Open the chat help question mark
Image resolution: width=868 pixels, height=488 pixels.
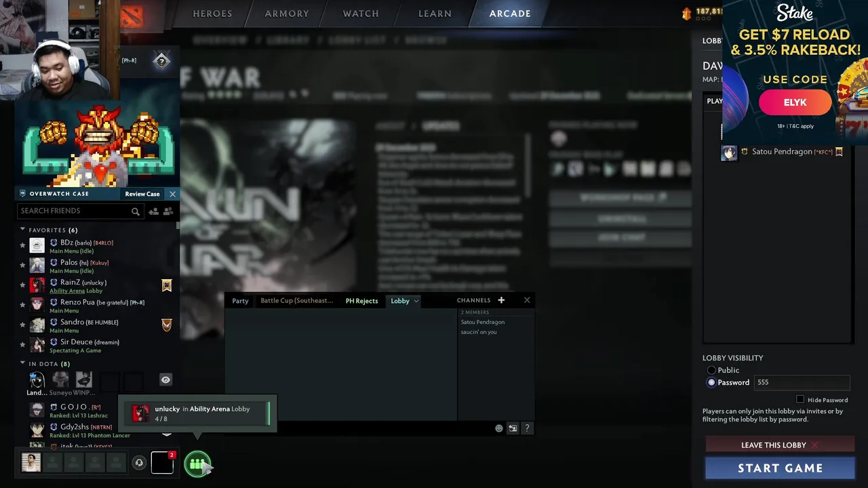527,428
